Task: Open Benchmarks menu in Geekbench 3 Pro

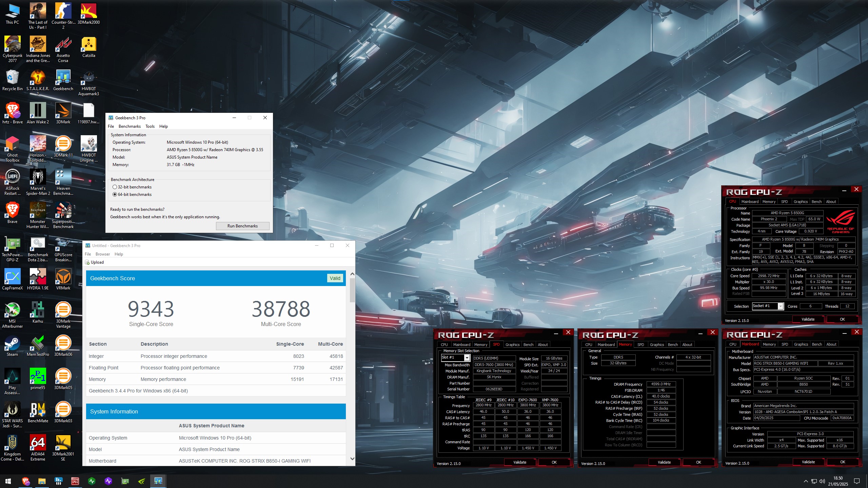Action: (130, 126)
